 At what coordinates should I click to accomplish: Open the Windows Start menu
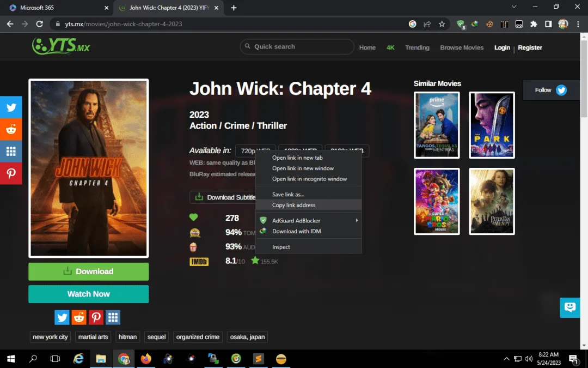coord(11,359)
